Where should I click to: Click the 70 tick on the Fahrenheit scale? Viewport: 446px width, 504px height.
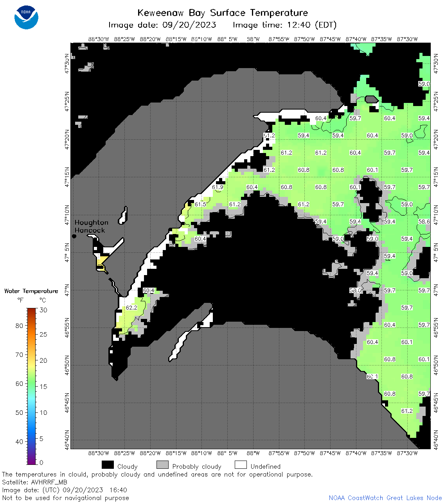point(19,355)
